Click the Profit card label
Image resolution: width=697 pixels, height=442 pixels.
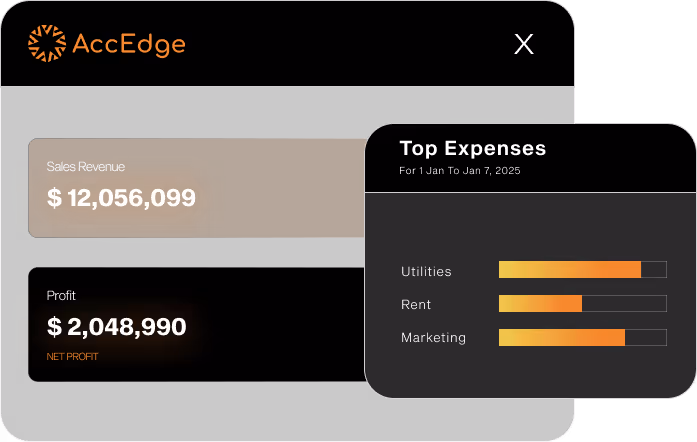click(61, 296)
